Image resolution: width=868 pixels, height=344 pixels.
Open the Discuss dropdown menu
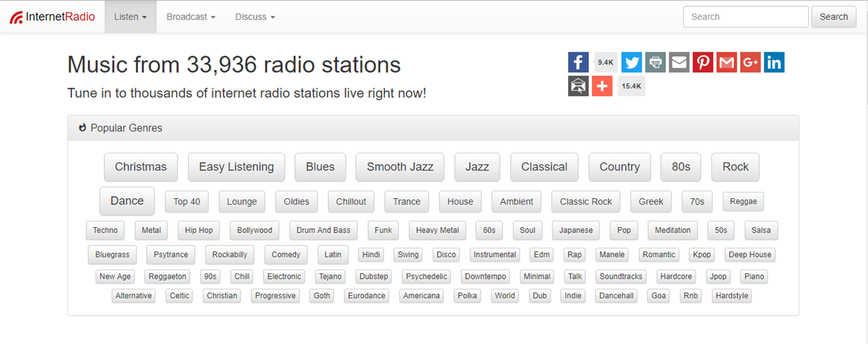(x=255, y=16)
